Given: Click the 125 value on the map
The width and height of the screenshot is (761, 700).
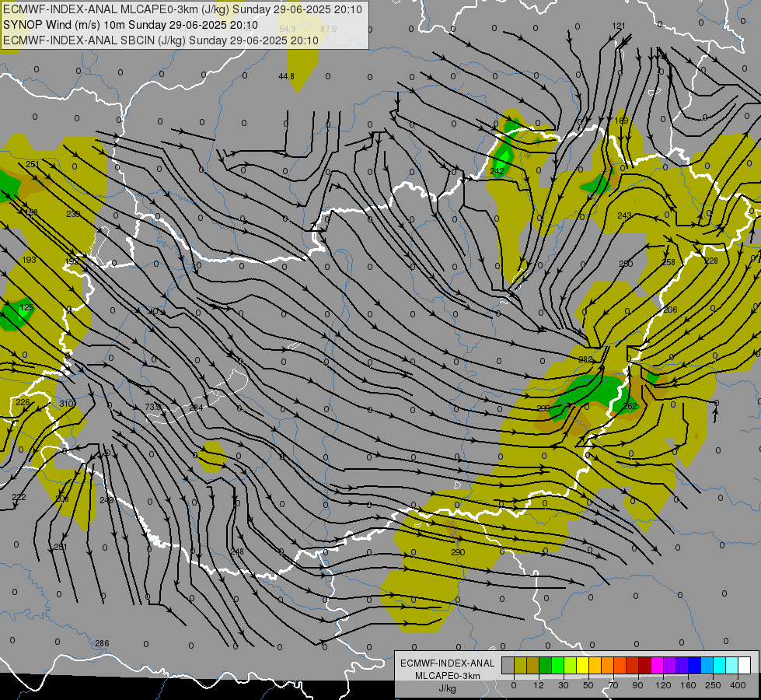Looking at the screenshot, I should [x=26, y=307].
